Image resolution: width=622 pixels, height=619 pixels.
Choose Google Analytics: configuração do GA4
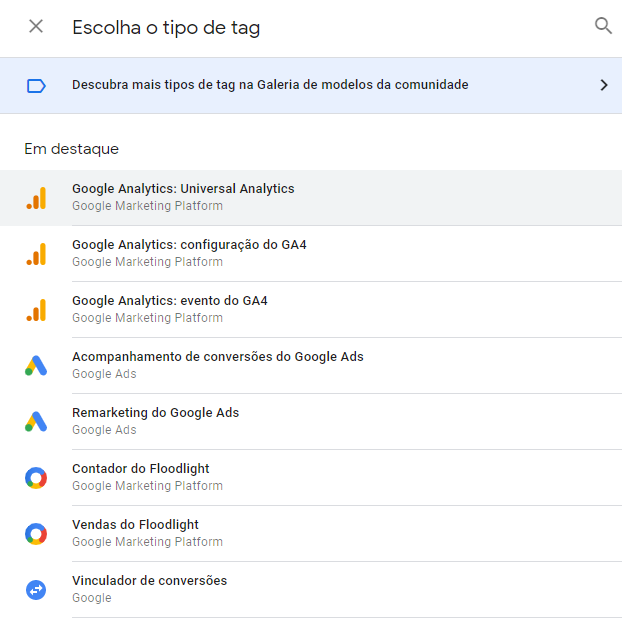tap(189, 245)
